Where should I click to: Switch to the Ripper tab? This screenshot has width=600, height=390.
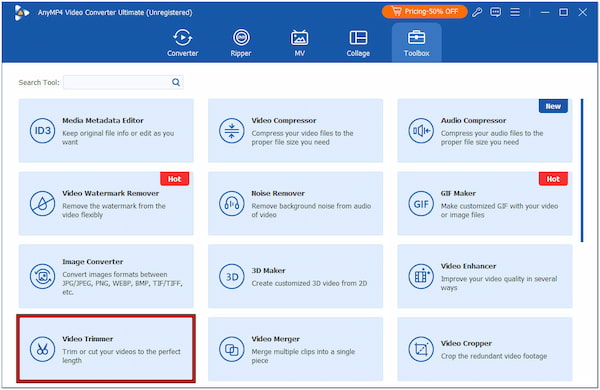[x=241, y=43]
